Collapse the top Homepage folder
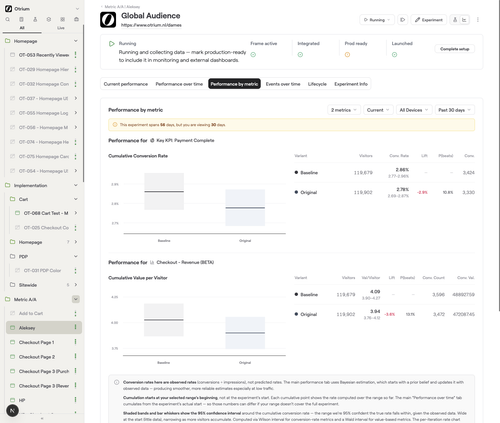Viewport: 500px width, 423px height. coord(76,41)
